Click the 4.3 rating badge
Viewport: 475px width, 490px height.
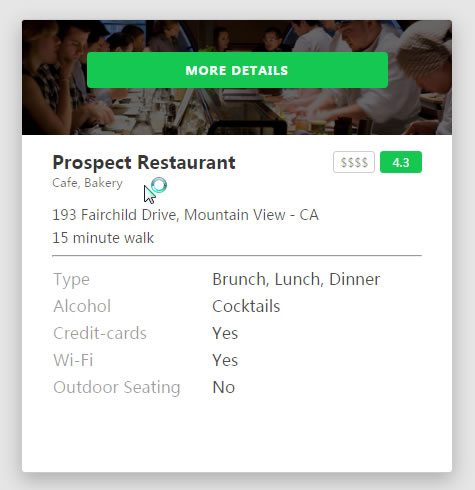click(401, 162)
